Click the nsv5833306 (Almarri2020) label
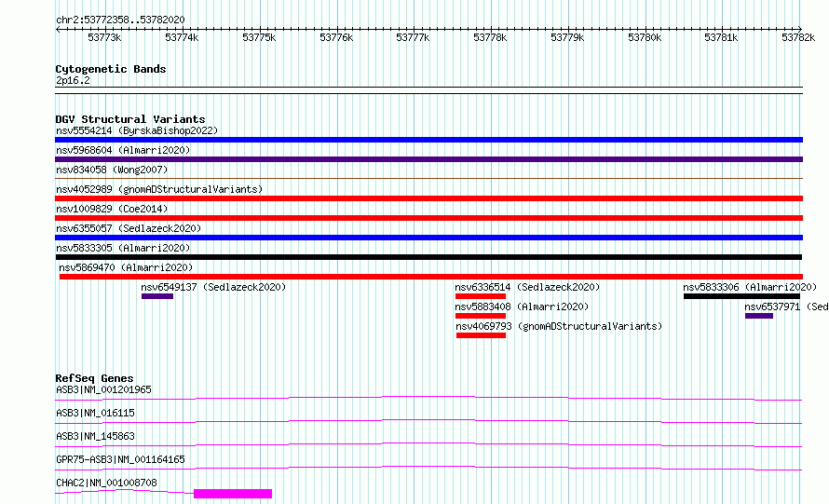This screenshot has height=504, width=829. (x=750, y=287)
